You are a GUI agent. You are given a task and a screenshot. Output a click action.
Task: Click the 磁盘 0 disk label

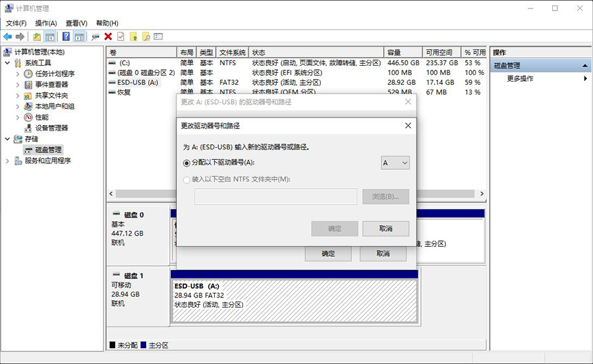point(134,215)
